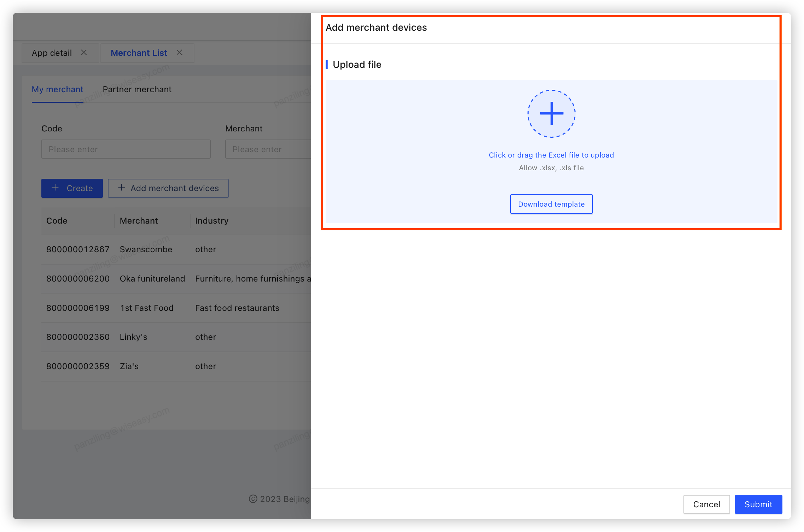Screen dimensions: 804x532
Task: Switch to the Partner merchant tab
Action: [137, 89]
